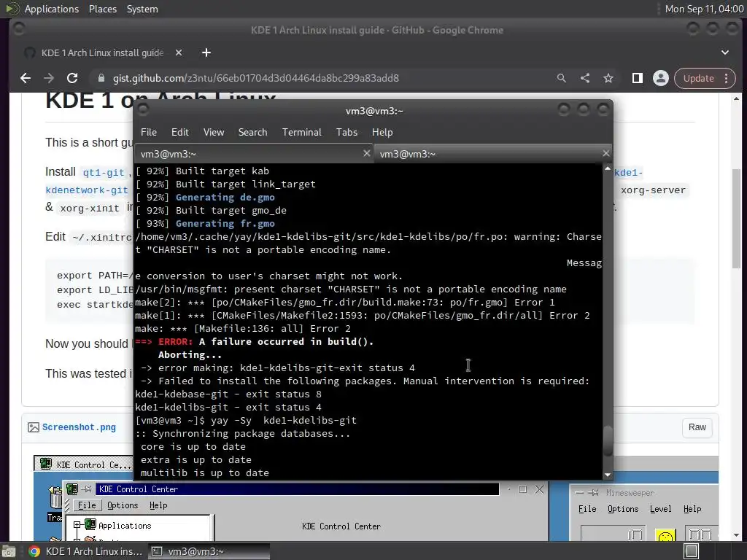This screenshot has height=560, width=747.
Task: Click workspace switcher in bottom panel
Action: pyautogui.click(x=692, y=551)
